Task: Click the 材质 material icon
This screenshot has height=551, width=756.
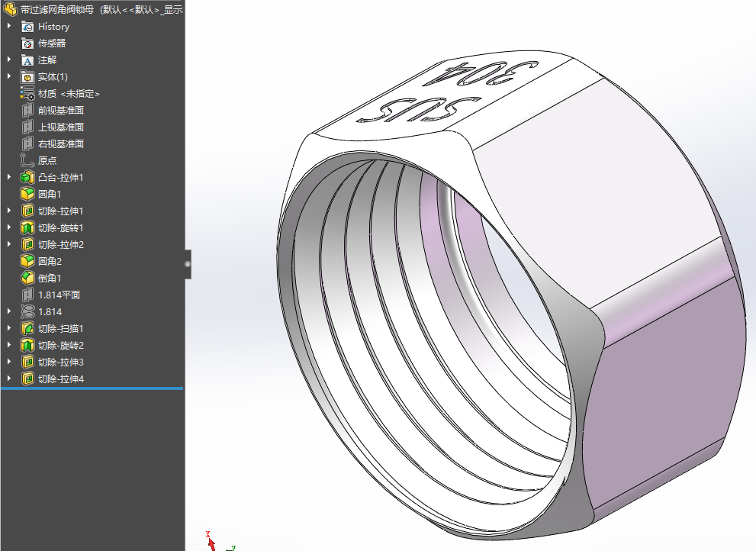Action: [27, 94]
